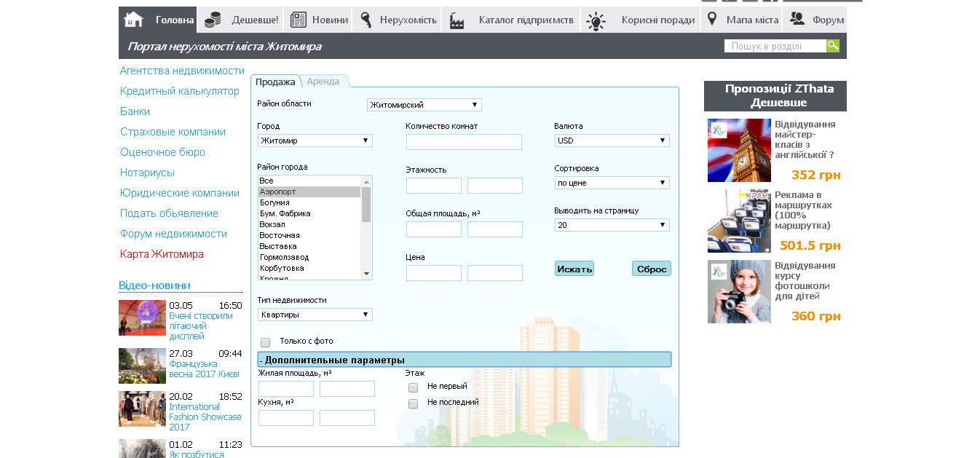Check the Не первый floor option
The width and height of the screenshot is (980, 458).
[x=414, y=387]
